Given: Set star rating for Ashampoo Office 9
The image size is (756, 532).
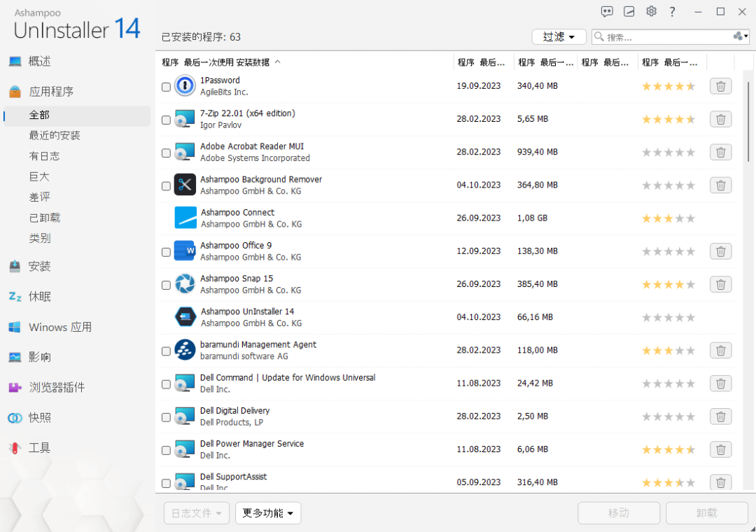Looking at the screenshot, I should 668,251.
